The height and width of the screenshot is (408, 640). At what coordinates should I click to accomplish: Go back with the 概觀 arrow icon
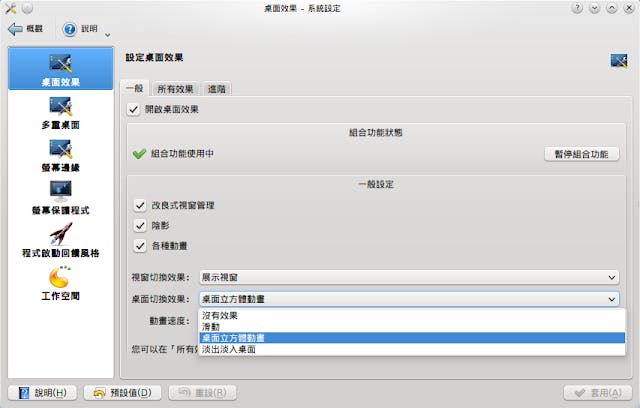coord(15,29)
